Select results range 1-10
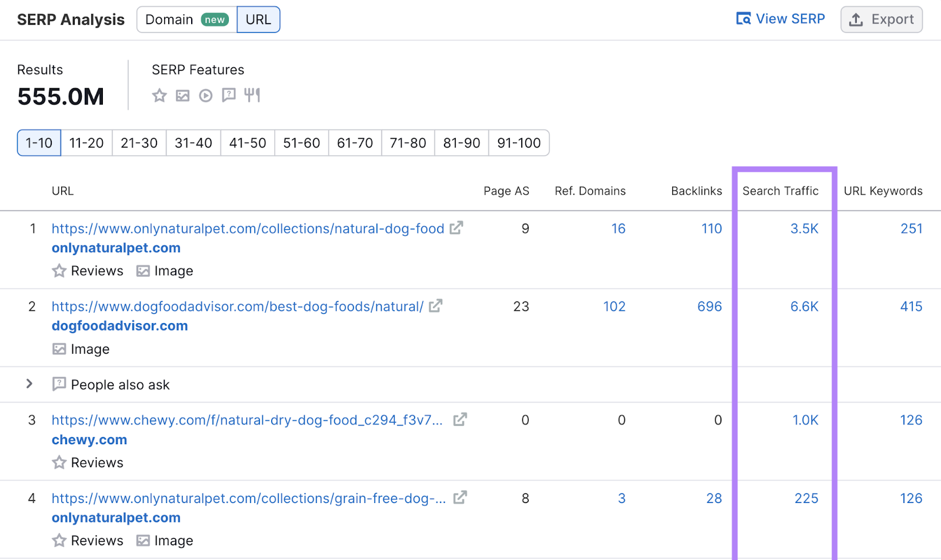Screen dimensions: 941x560 point(39,143)
